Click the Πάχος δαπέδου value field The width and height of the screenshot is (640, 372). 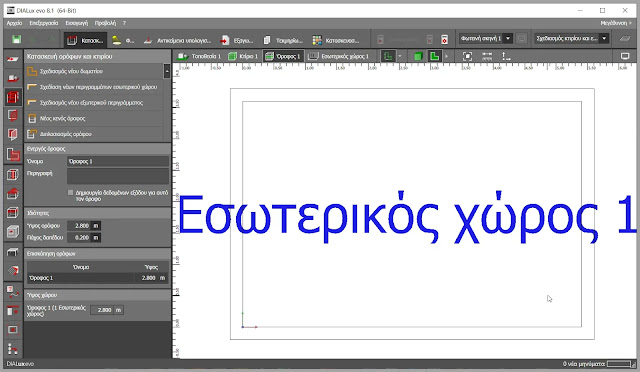[80, 237]
